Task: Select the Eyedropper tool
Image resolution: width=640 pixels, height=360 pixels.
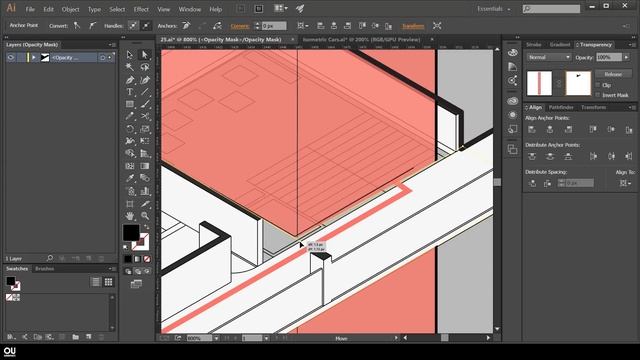Action: coord(130,178)
